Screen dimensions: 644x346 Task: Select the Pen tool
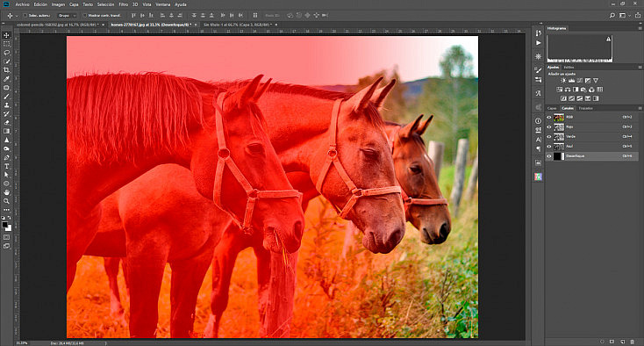[6, 157]
